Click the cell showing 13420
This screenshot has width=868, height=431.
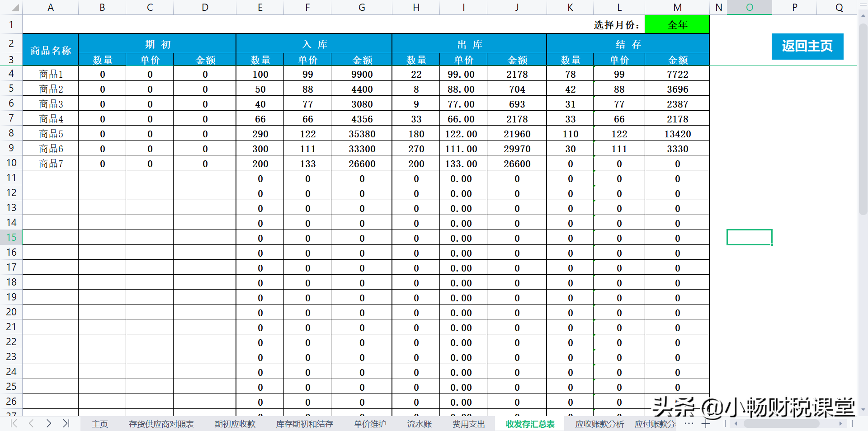click(677, 133)
